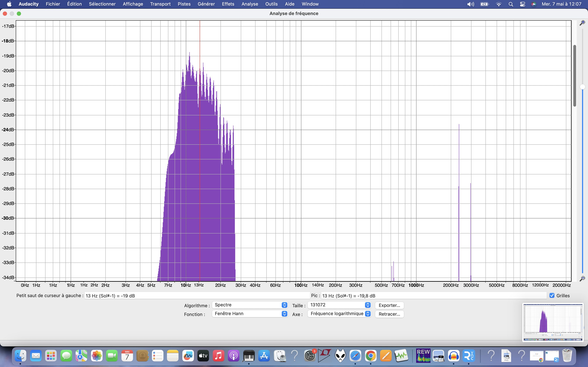Click the Spotlight search icon
Image resolution: width=588 pixels, height=367 pixels.
(511, 4)
